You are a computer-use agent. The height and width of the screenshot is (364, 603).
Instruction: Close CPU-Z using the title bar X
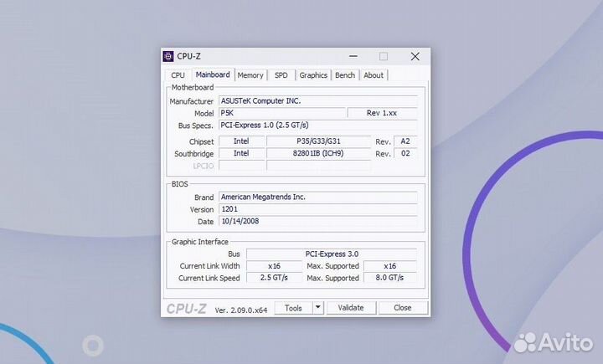(415, 57)
